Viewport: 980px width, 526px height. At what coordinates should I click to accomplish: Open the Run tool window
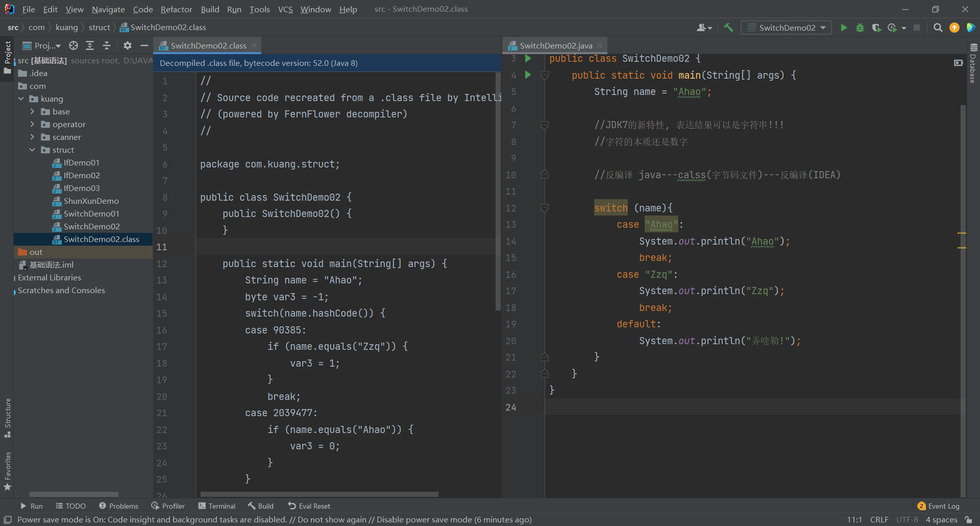[31, 506]
